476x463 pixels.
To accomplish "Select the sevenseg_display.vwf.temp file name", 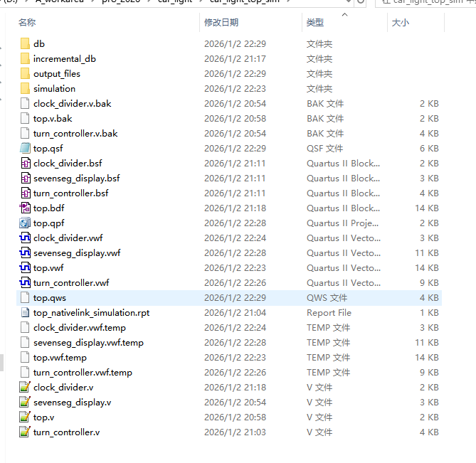I will [88, 343].
